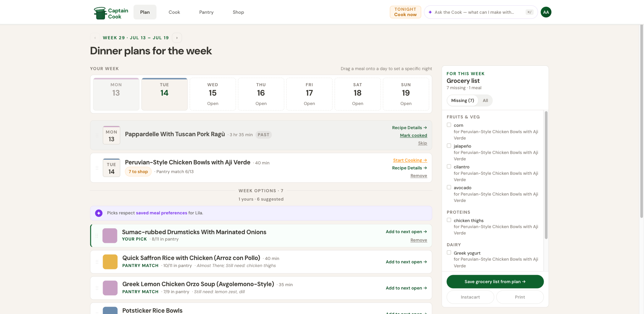This screenshot has width=644, height=314.
Task: Select the FRI 17 open day
Action: (x=309, y=94)
